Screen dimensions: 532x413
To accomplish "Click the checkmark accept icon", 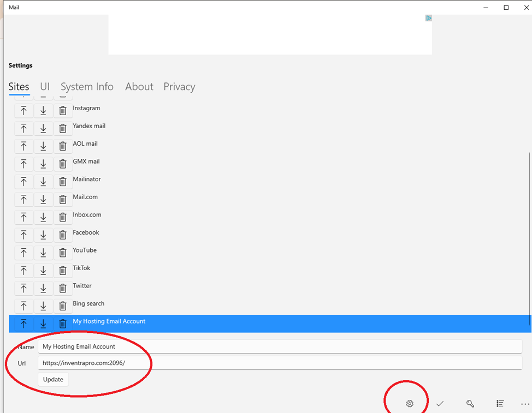I will tap(440, 404).
